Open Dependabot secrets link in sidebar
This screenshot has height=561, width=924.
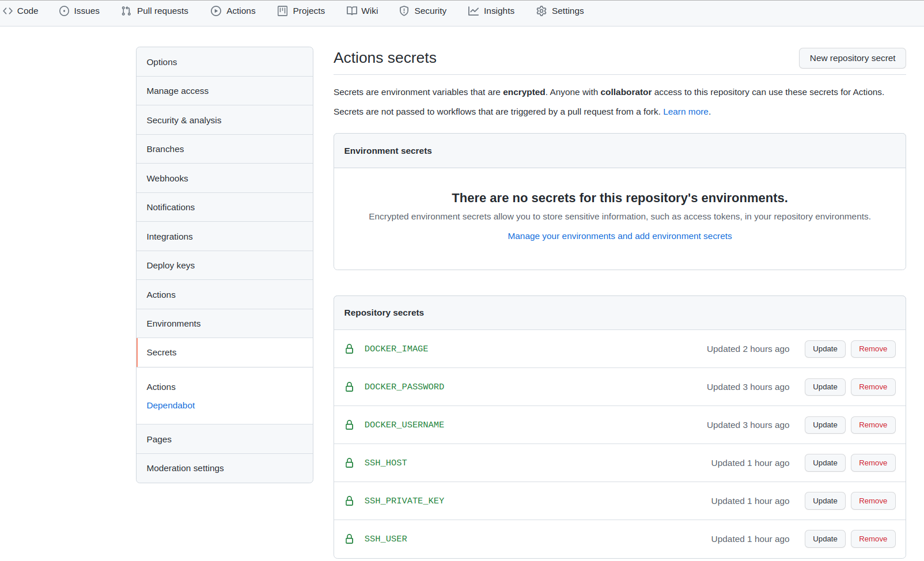[x=171, y=405]
